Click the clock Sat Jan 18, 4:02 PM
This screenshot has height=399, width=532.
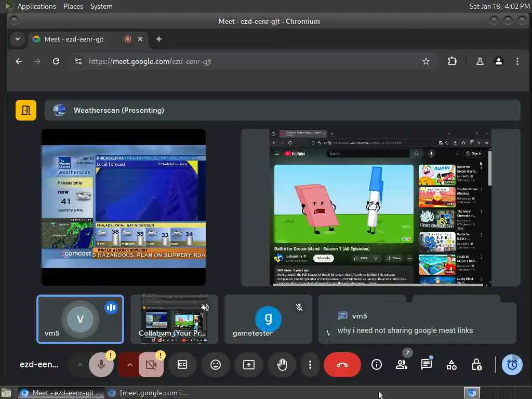pyautogui.click(x=499, y=6)
